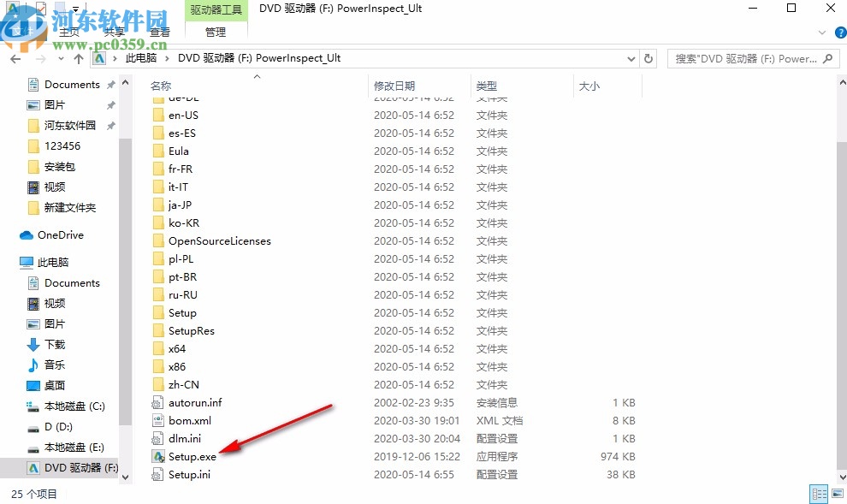The height and width of the screenshot is (504, 847).
Task: Refresh the current folder view
Action: point(648,58)
